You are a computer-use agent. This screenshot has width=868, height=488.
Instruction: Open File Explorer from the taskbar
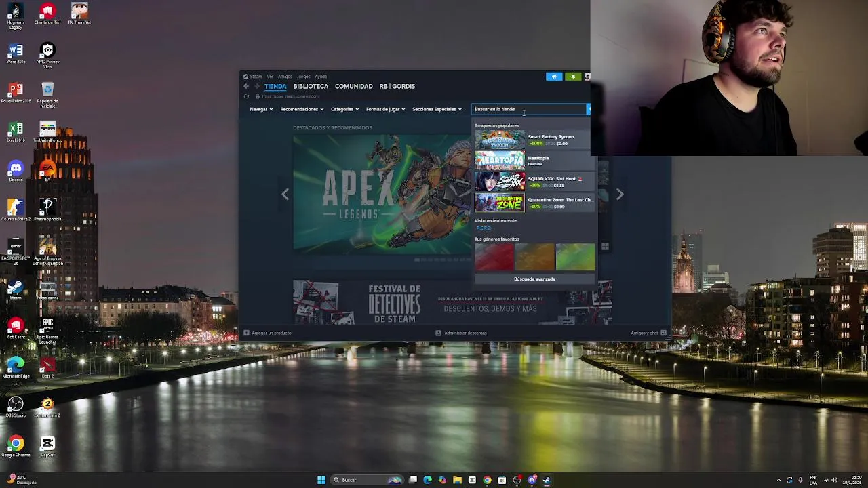(457, 480)
